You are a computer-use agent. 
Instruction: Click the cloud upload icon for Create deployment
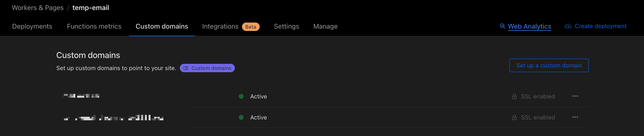pyautogui.click(x=568, y=26)
